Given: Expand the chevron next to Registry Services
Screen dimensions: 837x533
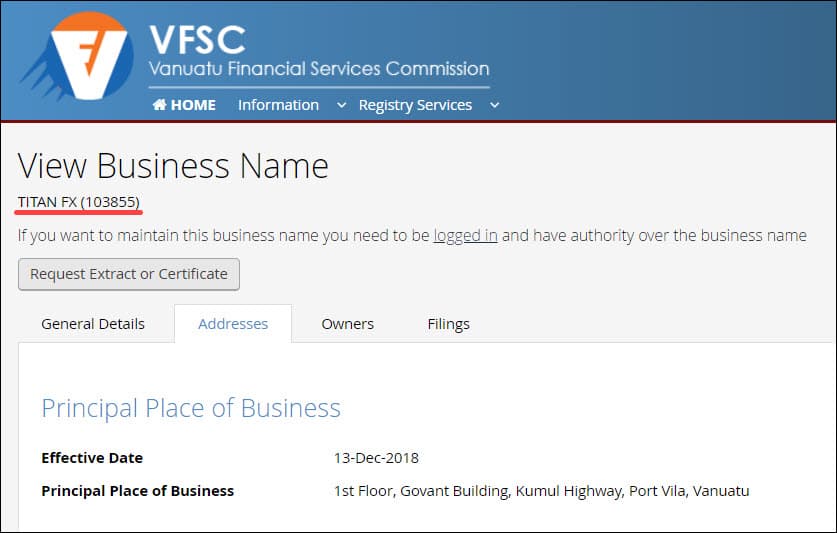Looking at the screenshot, I should pos(494,105).
